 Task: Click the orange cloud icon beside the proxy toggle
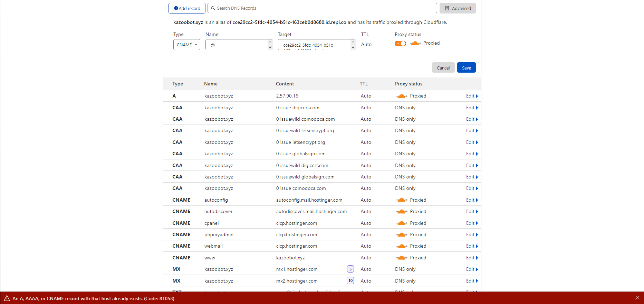coord(415,43)
